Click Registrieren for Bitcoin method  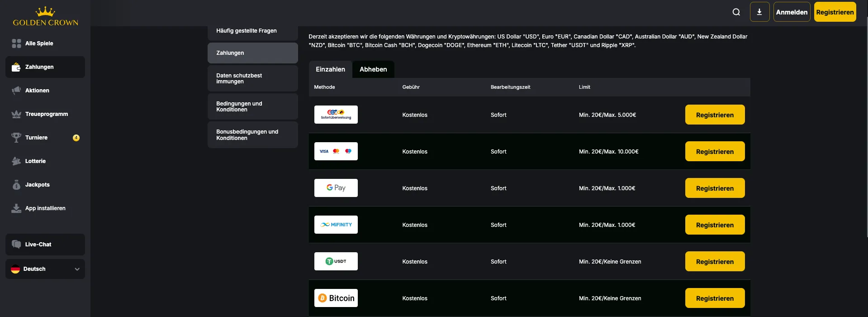[x=715, y=298]
